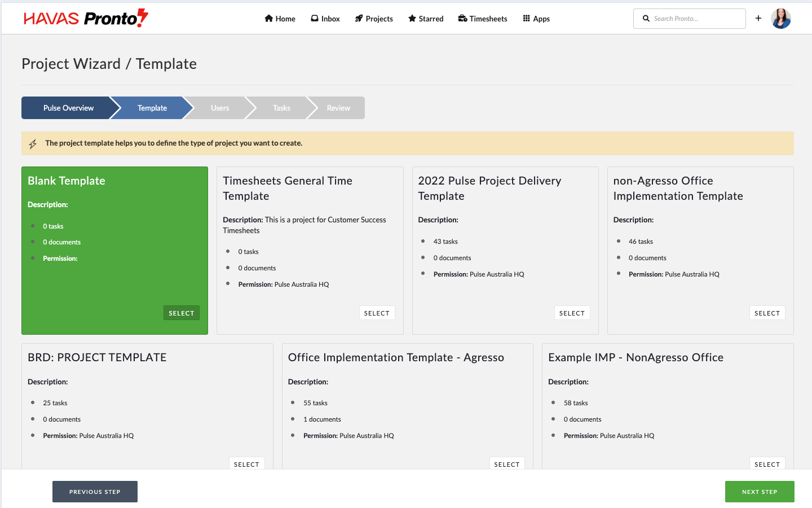Open the Inbox page

325,19
